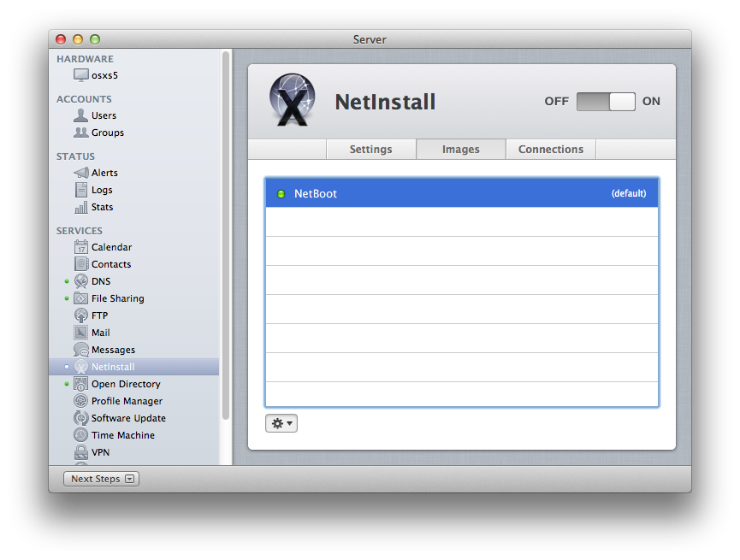Viewport: 740px width, 560px height.
Task: Open the Open Directory service label
Action: coord(126,384)
